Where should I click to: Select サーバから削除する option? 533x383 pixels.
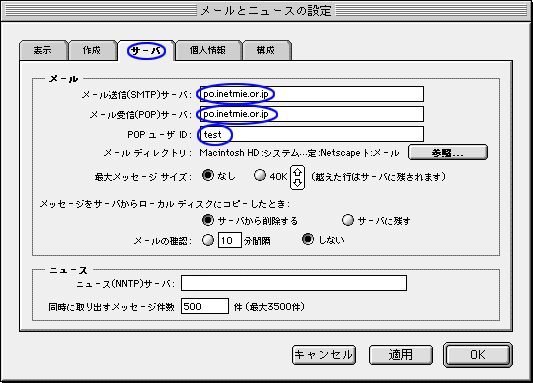tap(208, 220)
